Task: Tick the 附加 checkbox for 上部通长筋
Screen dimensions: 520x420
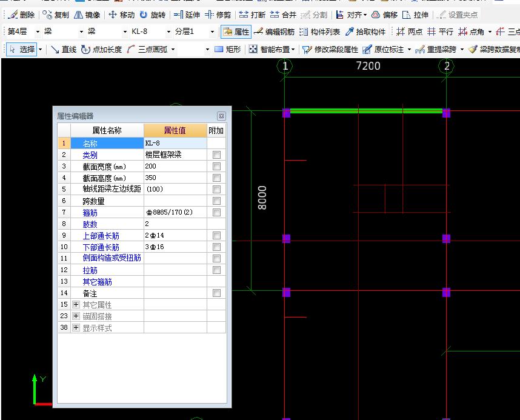Action: 216,235
